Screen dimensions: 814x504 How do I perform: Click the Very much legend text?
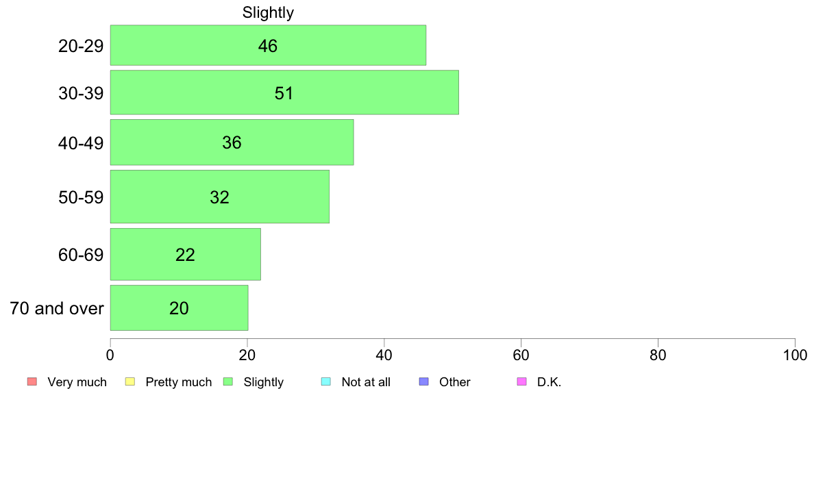[77, 382]
